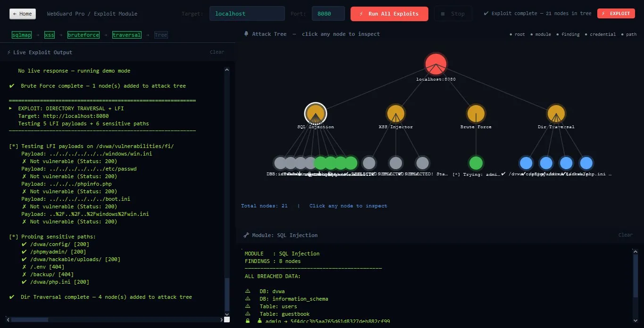The image size is (644, 328).
Task: Click "Dir Traversal complete" output line
Action: coord(100,297)
